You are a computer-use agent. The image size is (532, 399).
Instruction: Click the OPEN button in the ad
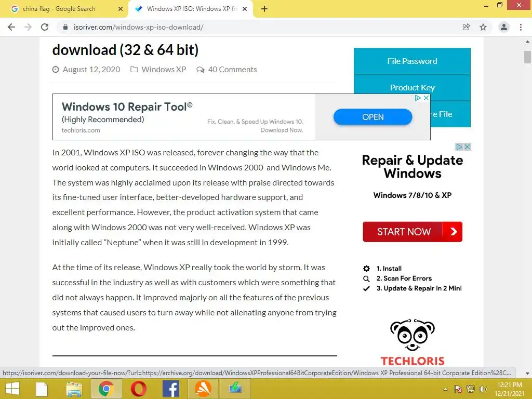pyautogui.click(x=373, y=117)
